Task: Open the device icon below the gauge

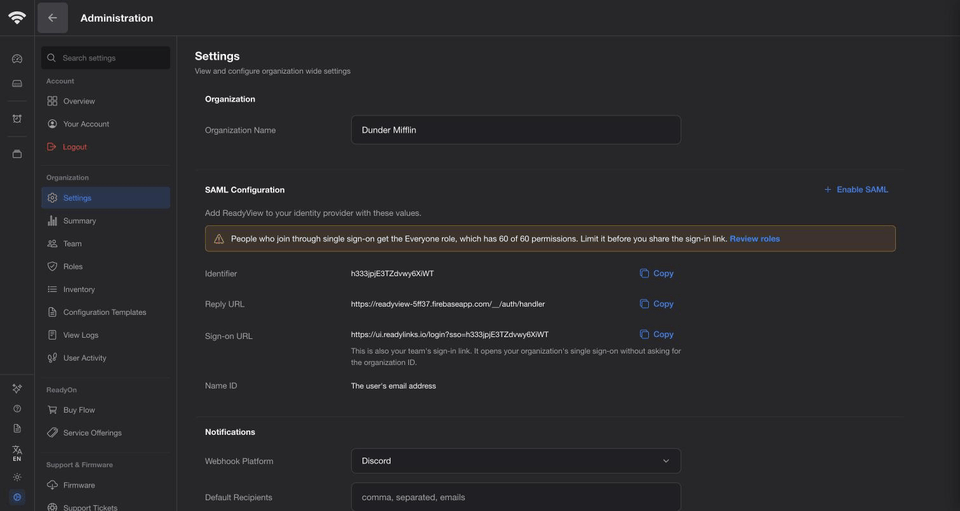Action: click(17, 83)
